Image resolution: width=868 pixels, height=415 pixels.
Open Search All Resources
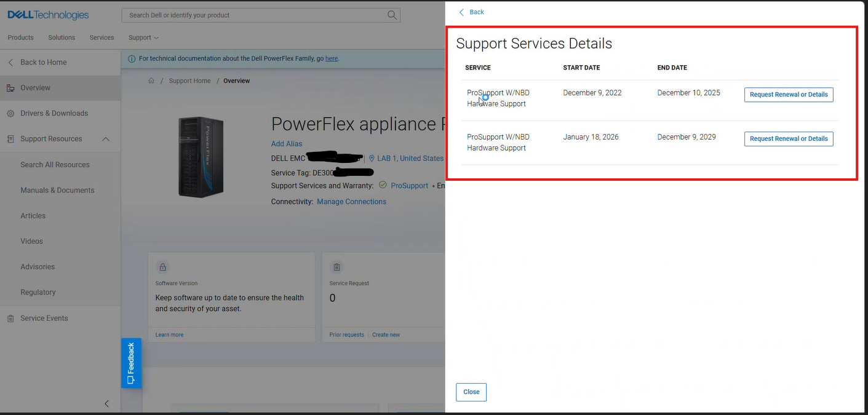pyautogui.click(x=55, y=165)
